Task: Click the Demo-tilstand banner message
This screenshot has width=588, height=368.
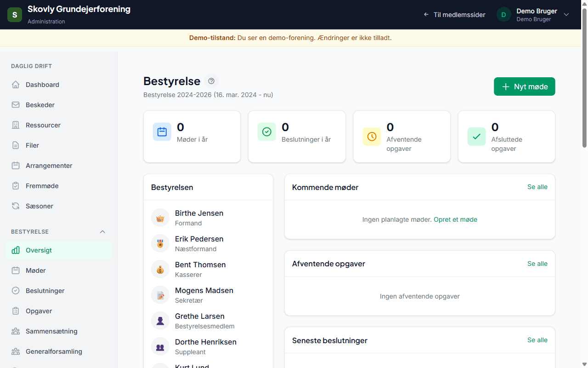Action: (290, 38)
